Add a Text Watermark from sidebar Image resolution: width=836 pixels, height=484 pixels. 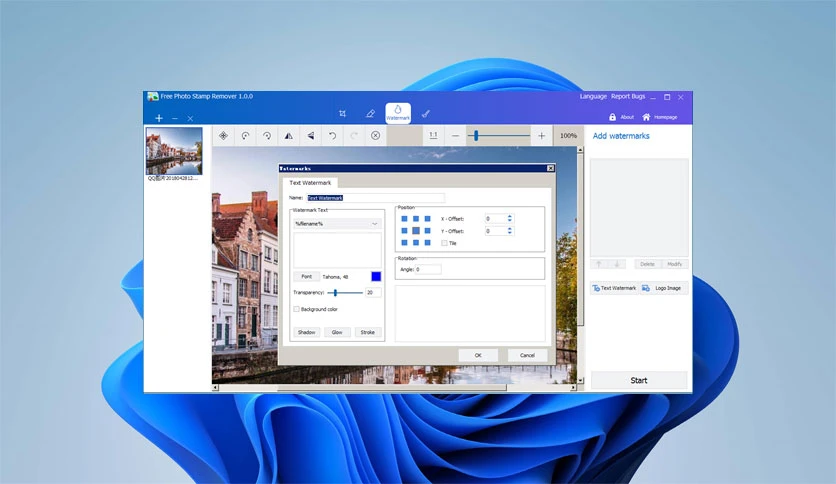pyautogui.click(x=614, y=288)
